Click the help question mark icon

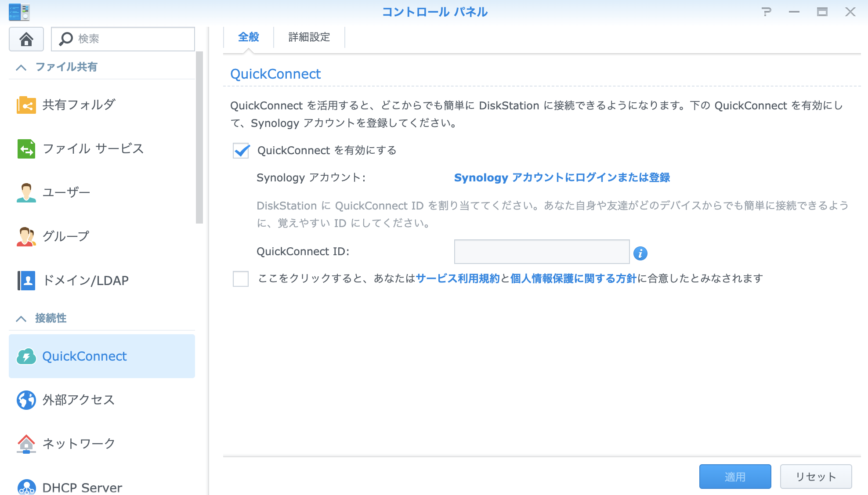[x=767, y=12]
